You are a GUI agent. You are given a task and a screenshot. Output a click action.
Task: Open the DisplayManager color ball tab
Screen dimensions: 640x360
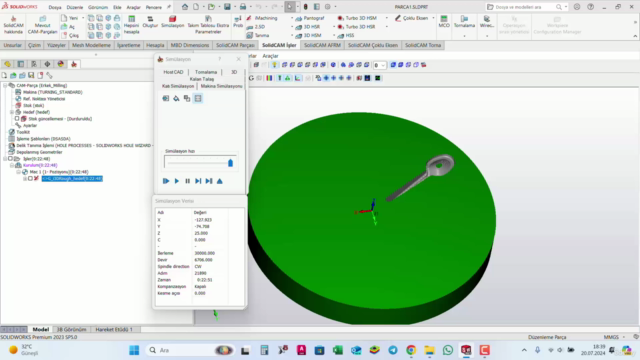(60, 64)
